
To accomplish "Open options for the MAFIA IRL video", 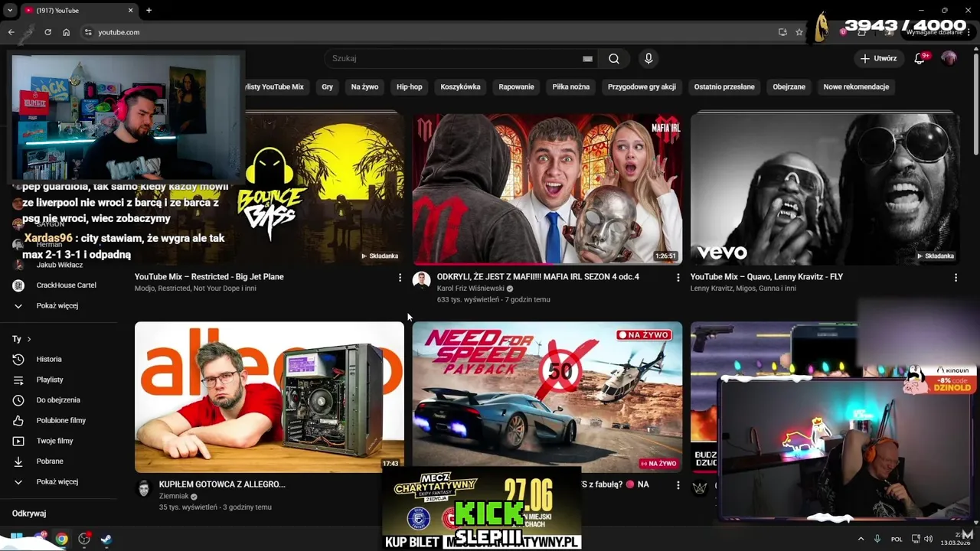I will [x=678, y=278].
